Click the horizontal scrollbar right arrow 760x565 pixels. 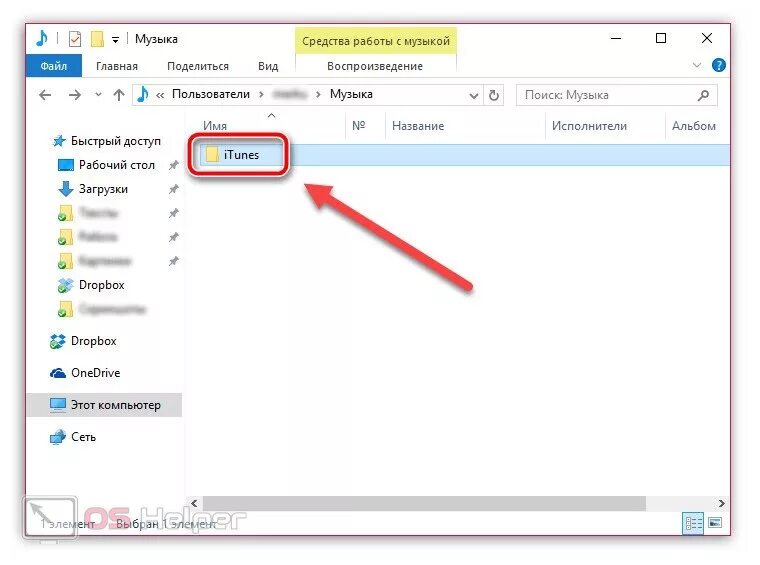click(x=722, y=503)
